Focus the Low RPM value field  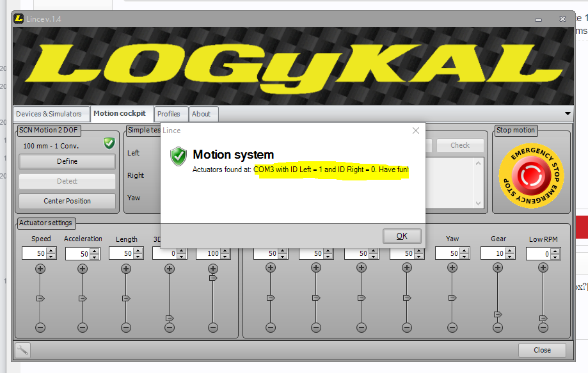tap(539, 254)
